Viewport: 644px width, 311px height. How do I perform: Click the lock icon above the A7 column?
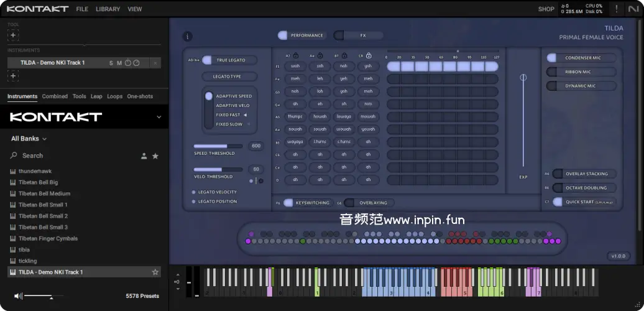[x=296, y=55]
